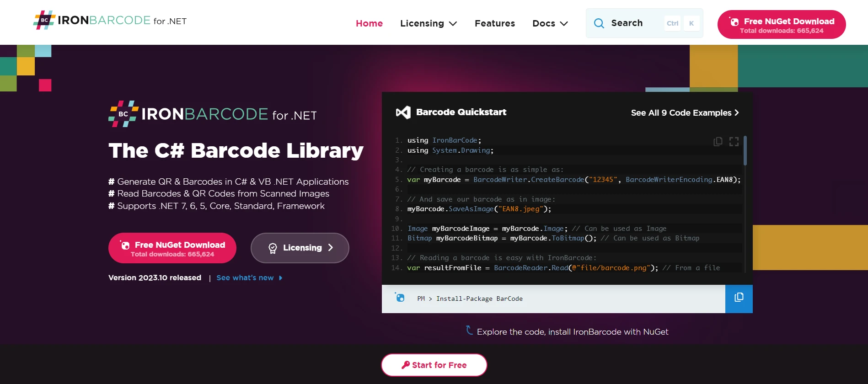Viewport: 868px width, 384px height.
Task: Click the NuGet icon in install bar
Action: tap(400, 298)
